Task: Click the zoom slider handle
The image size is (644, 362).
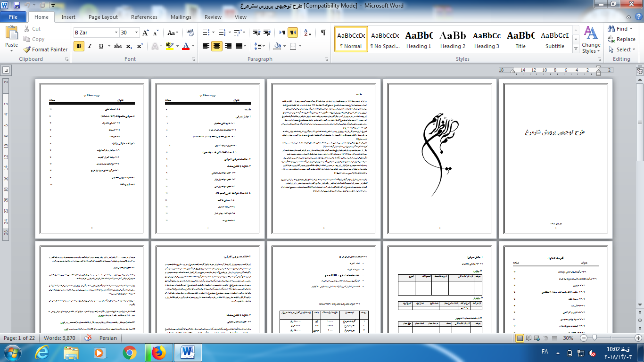Action: [595, 338]
